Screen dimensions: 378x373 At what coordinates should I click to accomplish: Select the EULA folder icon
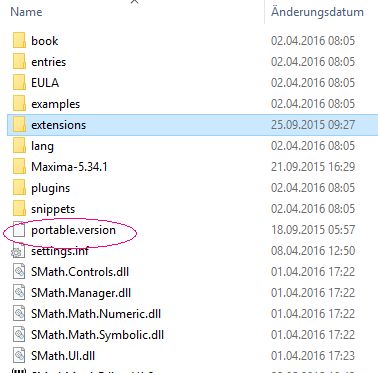tap(19, 83)
